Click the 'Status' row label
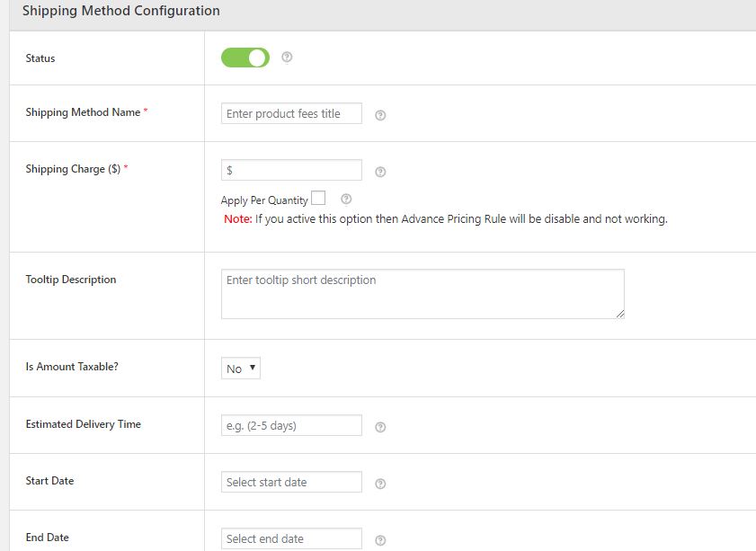The width and height of the screenshot is (756, 551). click(40, 58)
